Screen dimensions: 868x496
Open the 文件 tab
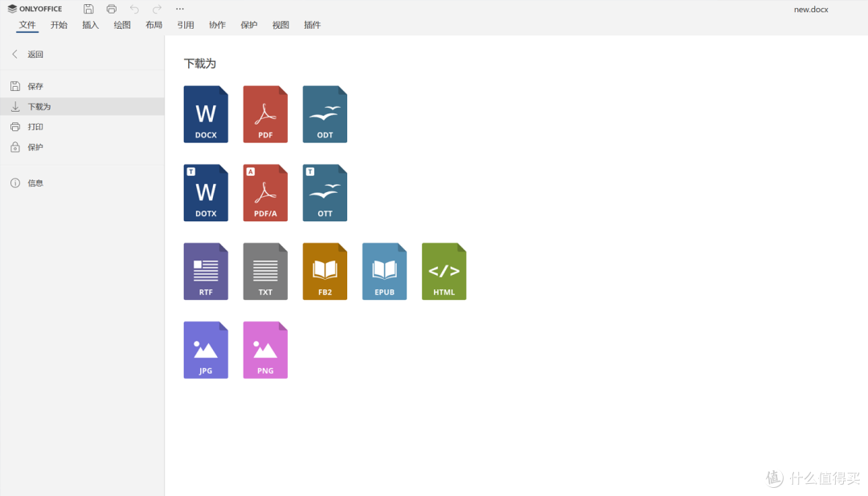[27, 25]
